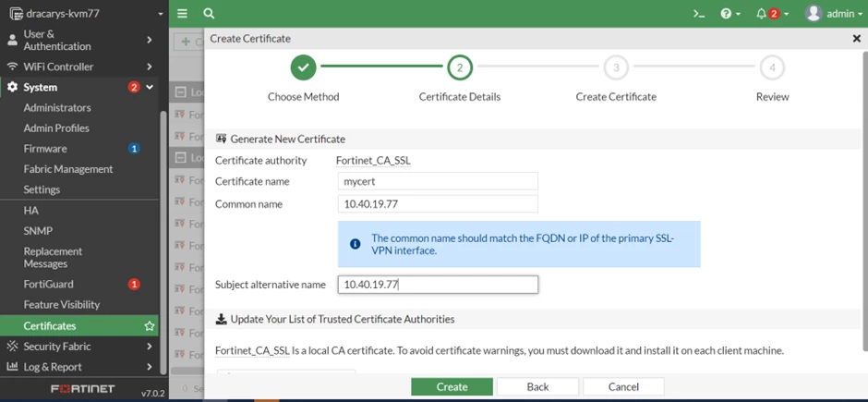Click the Subject alternative name field
868x402 pixels.
[438, 285]
